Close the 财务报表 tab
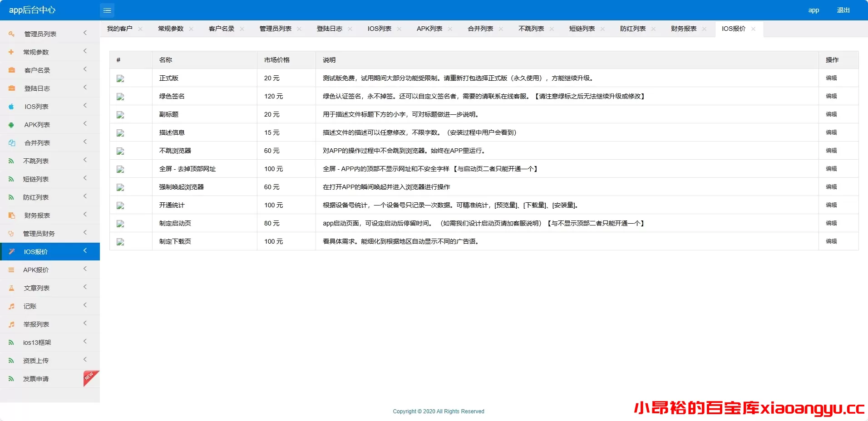Screen dimensions: 868x421 (705, 29)
